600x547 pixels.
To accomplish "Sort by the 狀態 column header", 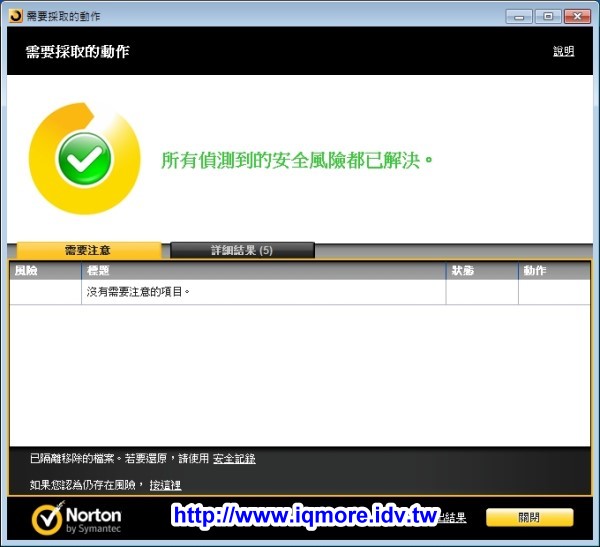I will point(482,271).
